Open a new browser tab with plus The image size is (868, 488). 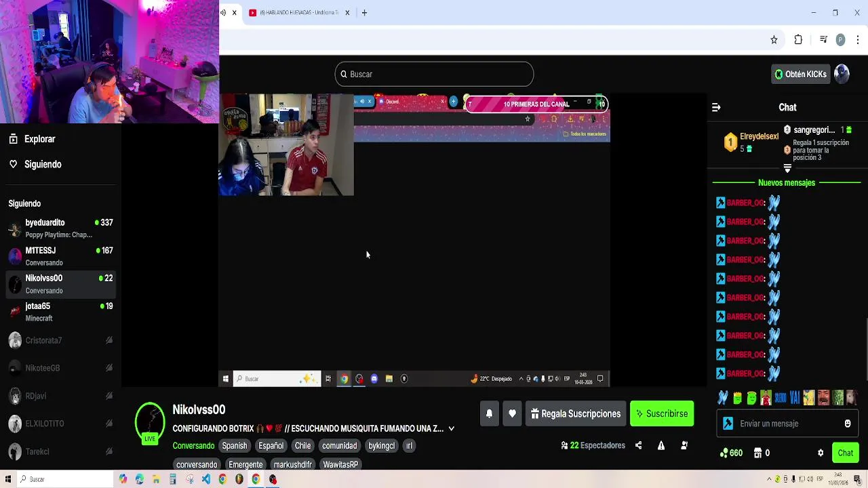[364, 13]
